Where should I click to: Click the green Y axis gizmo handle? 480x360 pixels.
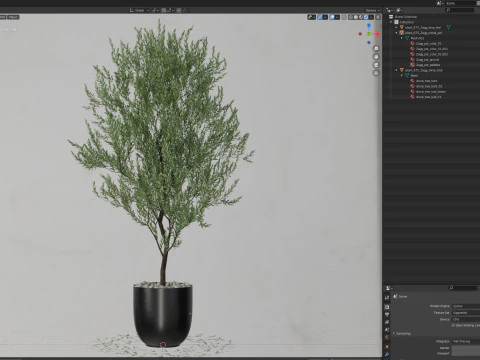(x=369, y=34)
